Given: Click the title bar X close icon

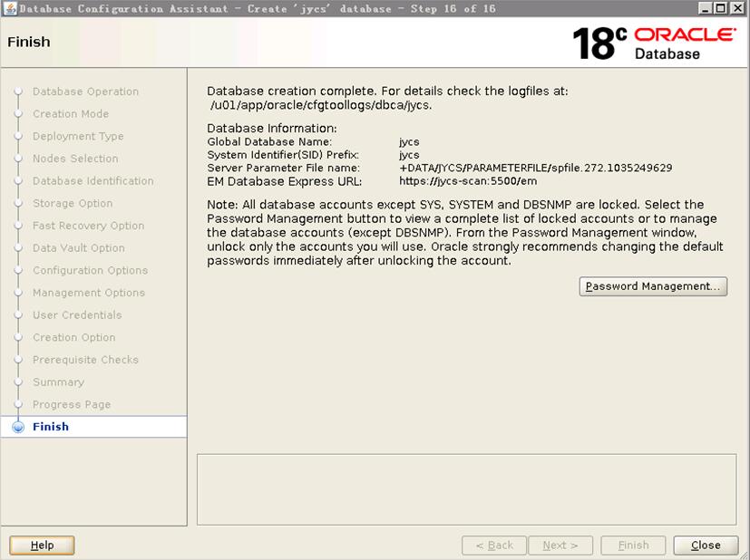Looking at the screenshot, I should [738, 8].
